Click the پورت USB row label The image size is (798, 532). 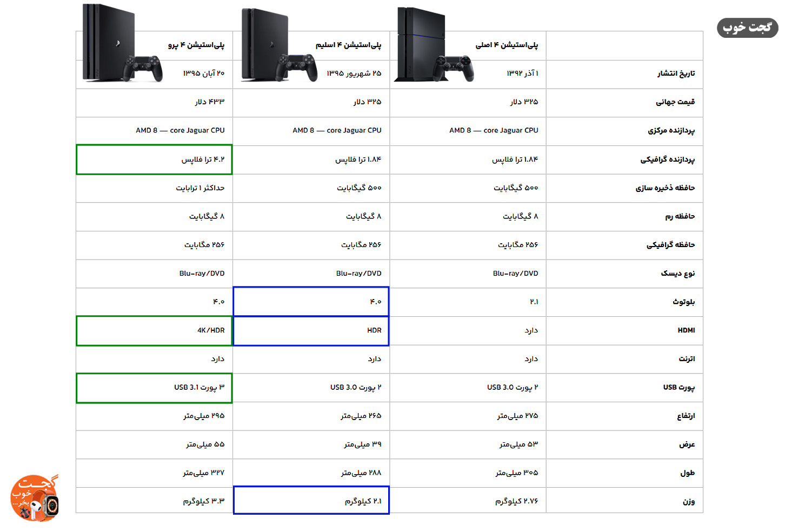click(x=679, y=388)
